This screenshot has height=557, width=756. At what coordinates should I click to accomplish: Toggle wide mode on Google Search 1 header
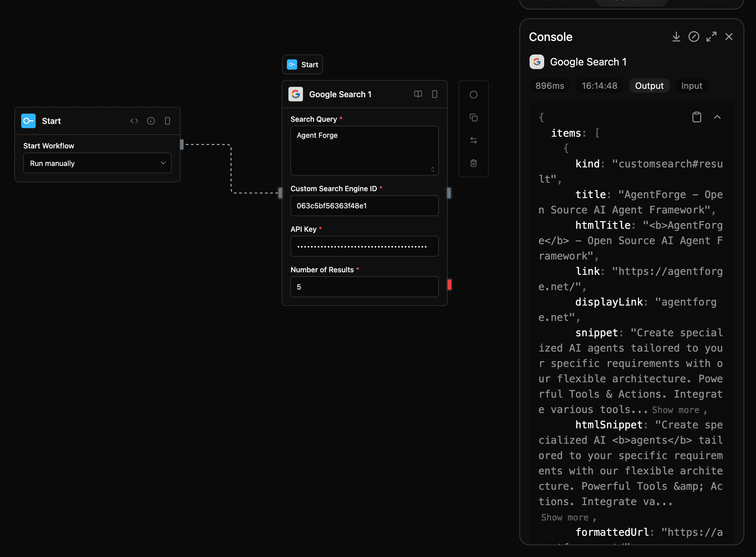click(x=435, y=94)
